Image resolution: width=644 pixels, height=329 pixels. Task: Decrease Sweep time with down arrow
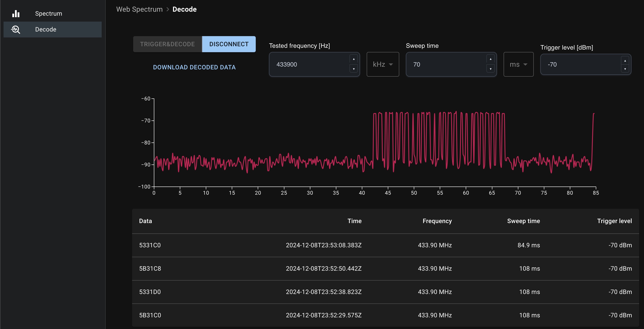(x=491, y=69)
